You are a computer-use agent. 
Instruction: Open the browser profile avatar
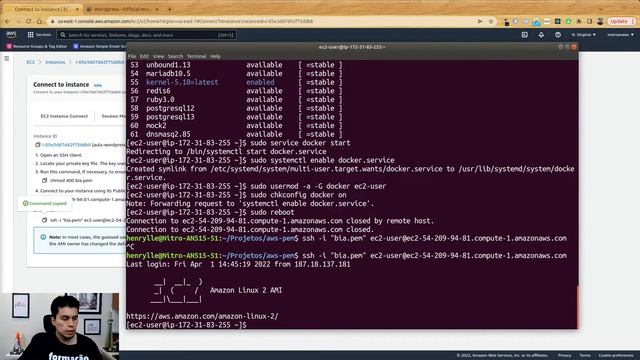[x=600, y=21]
